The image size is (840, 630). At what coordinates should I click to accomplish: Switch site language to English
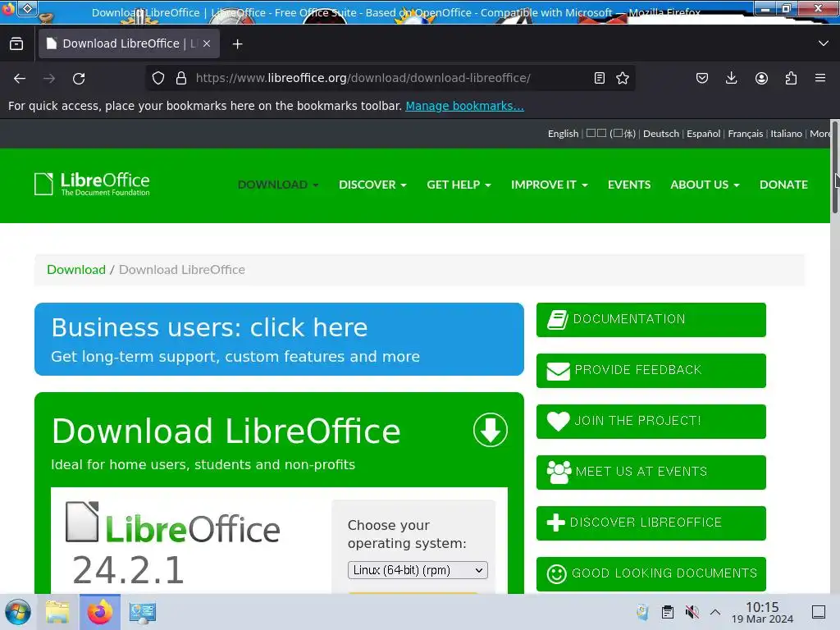(x=563, y=134)
